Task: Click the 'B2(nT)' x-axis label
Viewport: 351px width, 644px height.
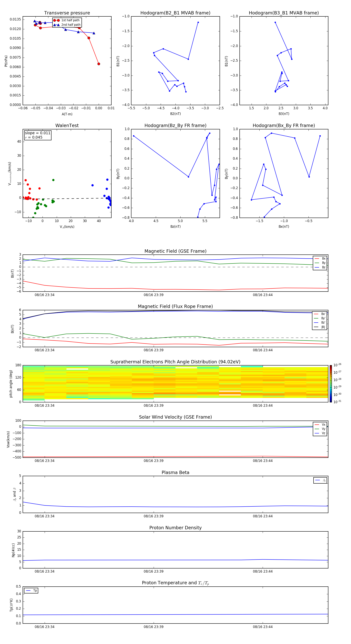Action: pos(175,114)
